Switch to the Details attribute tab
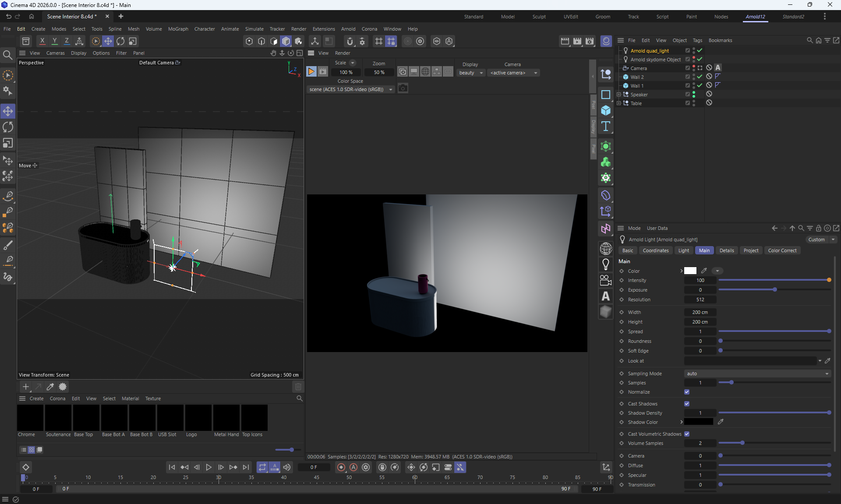This screenshot has height=504, width=841. tap(726, 250)
